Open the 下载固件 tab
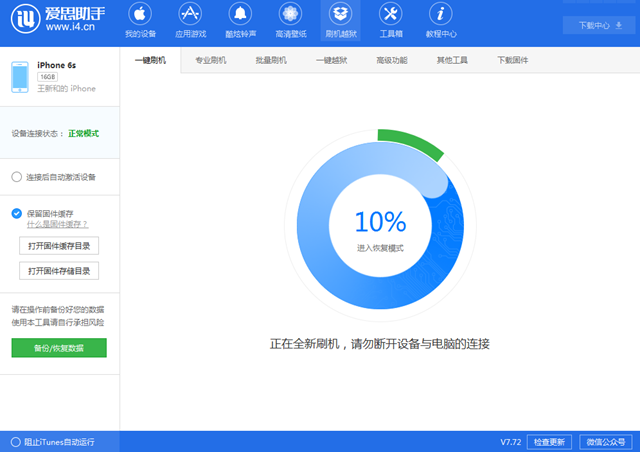640x452 pixels. 512,61
